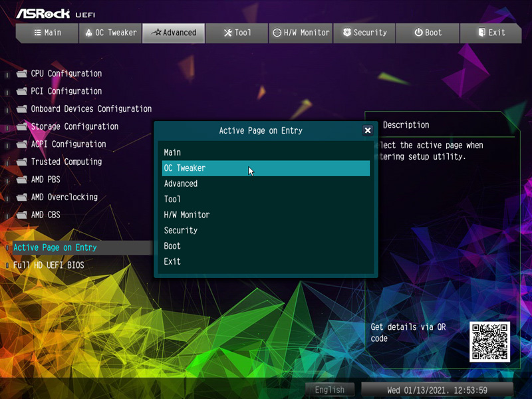Click the English language button

click(330, 390)
